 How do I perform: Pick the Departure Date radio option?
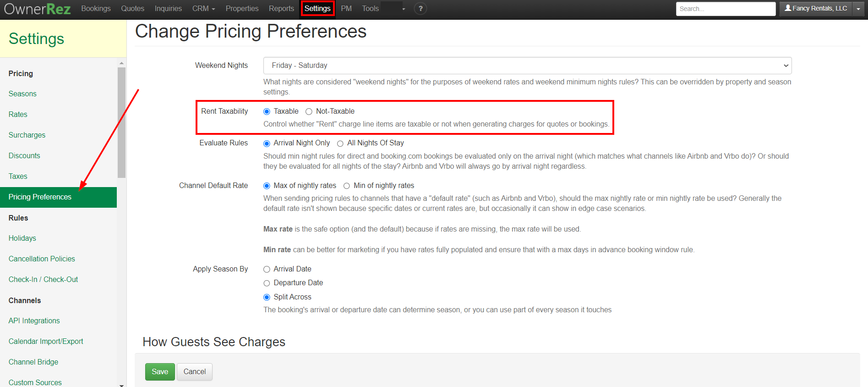[267, 283]
